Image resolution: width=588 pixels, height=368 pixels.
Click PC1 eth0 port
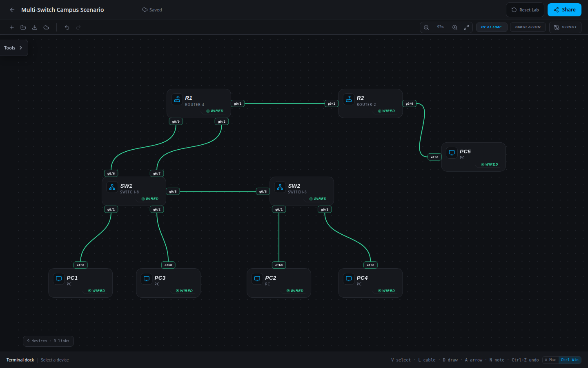coord(80,265)
